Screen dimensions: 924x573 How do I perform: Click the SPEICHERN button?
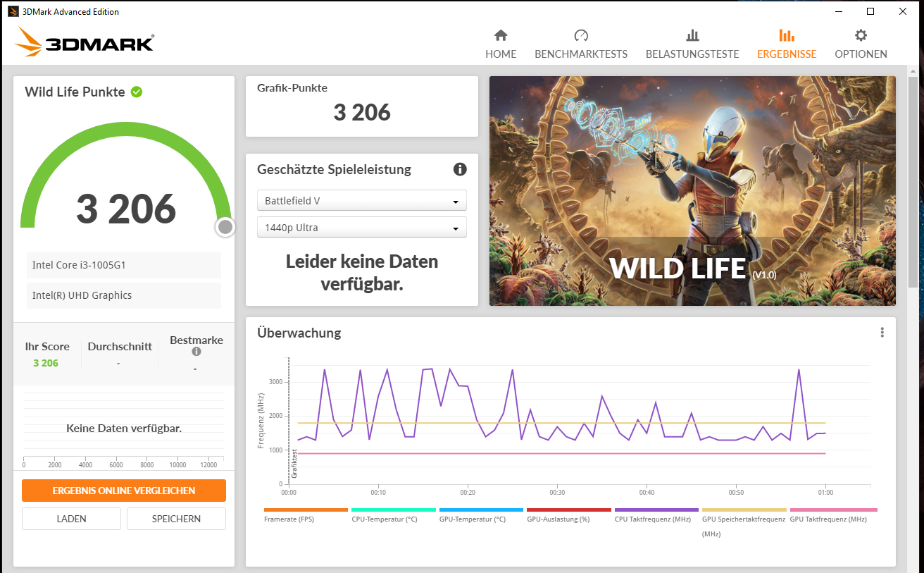pos(176,519)
